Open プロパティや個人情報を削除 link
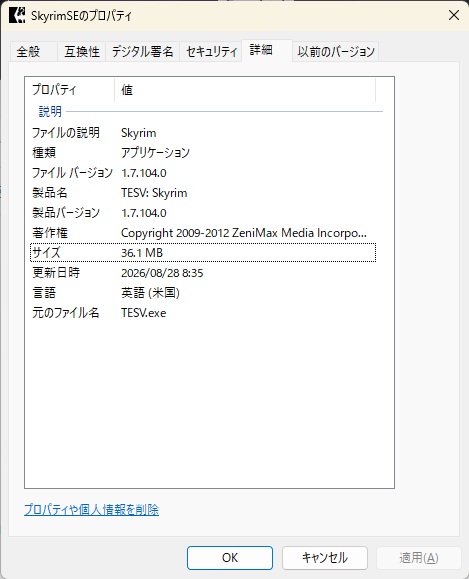This screenshot has height=579, width=469. 91,510
